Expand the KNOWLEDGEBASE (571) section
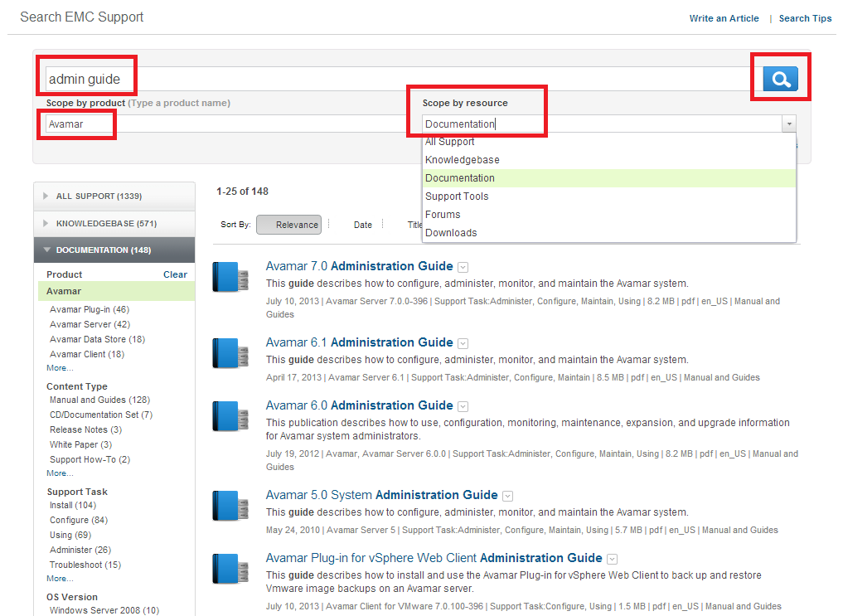 pos(114,224)
